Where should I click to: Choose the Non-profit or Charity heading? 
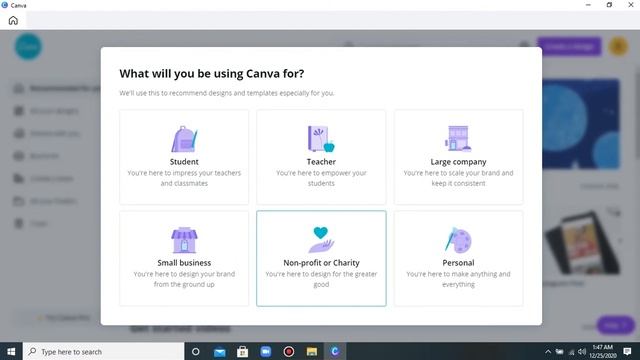click(x=321, y=263)
